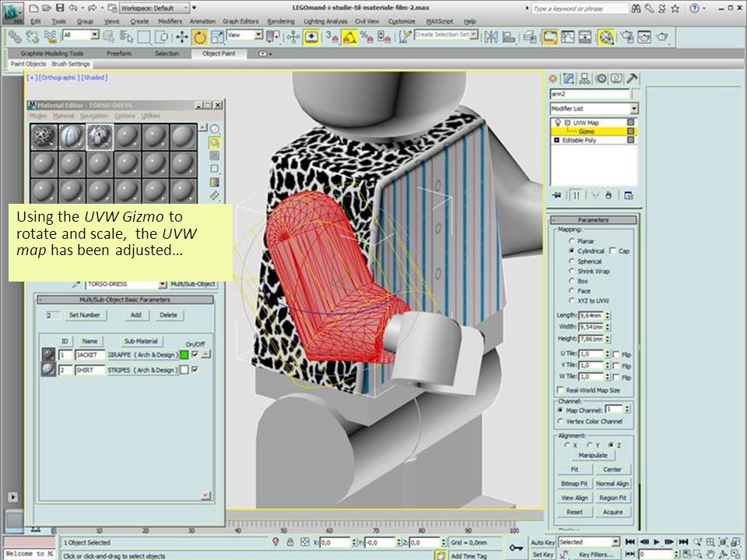
Task: Open the Material Editor from main toolbar
Action: 606,37
